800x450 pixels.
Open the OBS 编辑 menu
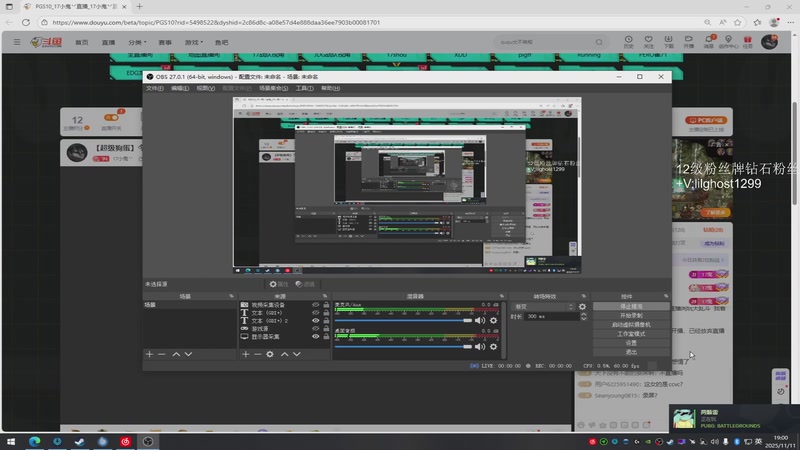pos(180,88)
